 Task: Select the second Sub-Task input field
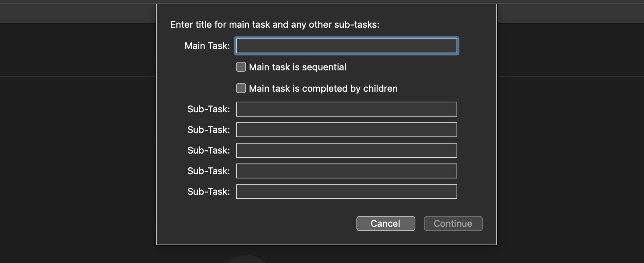[346, 130]
